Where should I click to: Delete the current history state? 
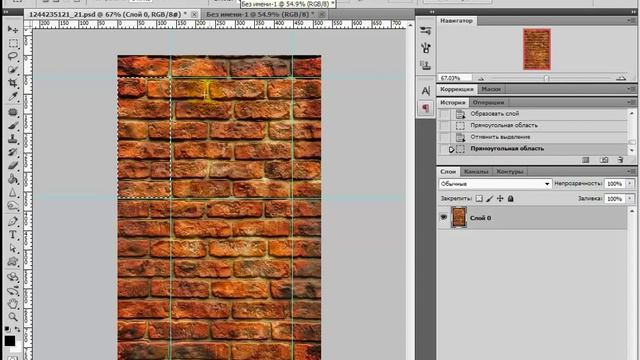coord(620,160)
